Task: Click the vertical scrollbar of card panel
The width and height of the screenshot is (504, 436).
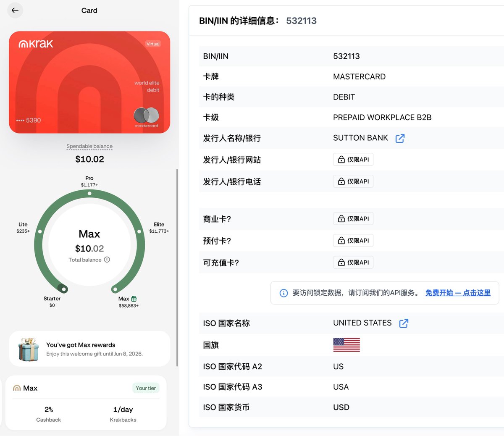Action: pyautogui.click(x=177, y=268)
